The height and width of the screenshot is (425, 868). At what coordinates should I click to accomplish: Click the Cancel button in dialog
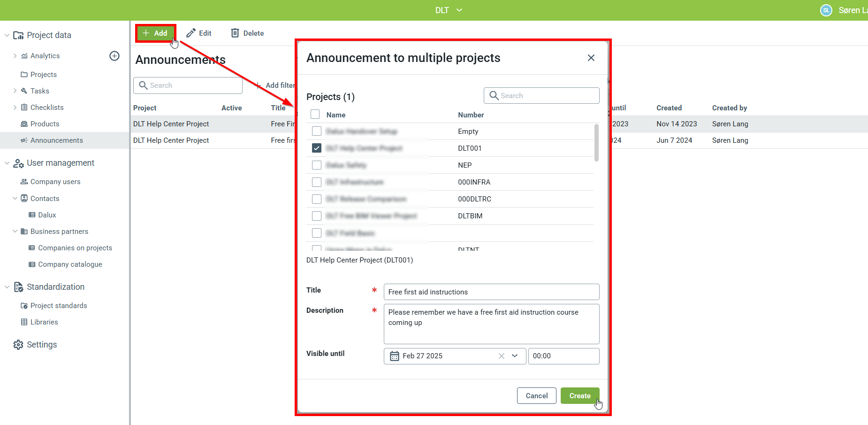point(536,396)
